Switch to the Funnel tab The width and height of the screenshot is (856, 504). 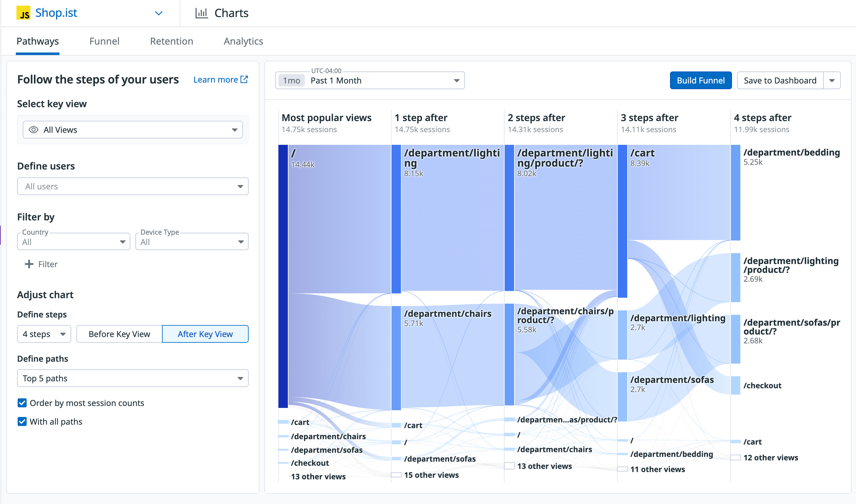point(104,41)
